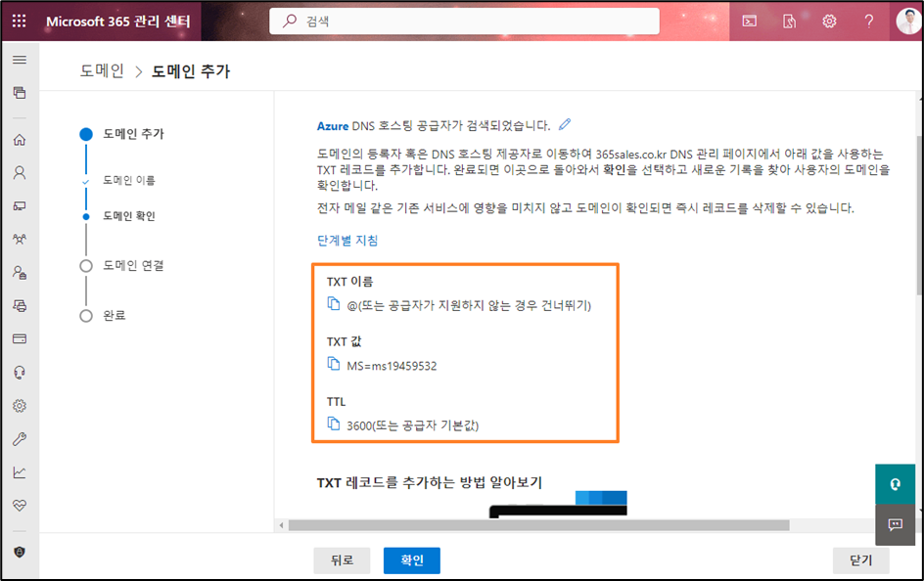This screenshot has width=924, height=581.
Task: Open the Home icon in sidebar
Action: pos(20,140)
